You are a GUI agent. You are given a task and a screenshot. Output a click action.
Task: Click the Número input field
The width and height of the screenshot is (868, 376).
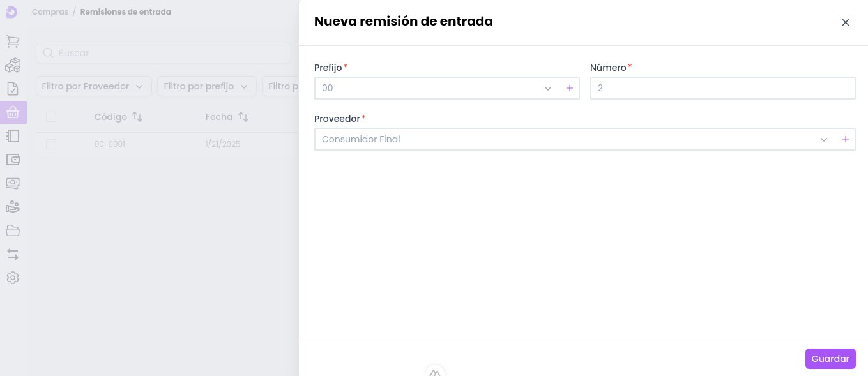click(x=722, y=88)
